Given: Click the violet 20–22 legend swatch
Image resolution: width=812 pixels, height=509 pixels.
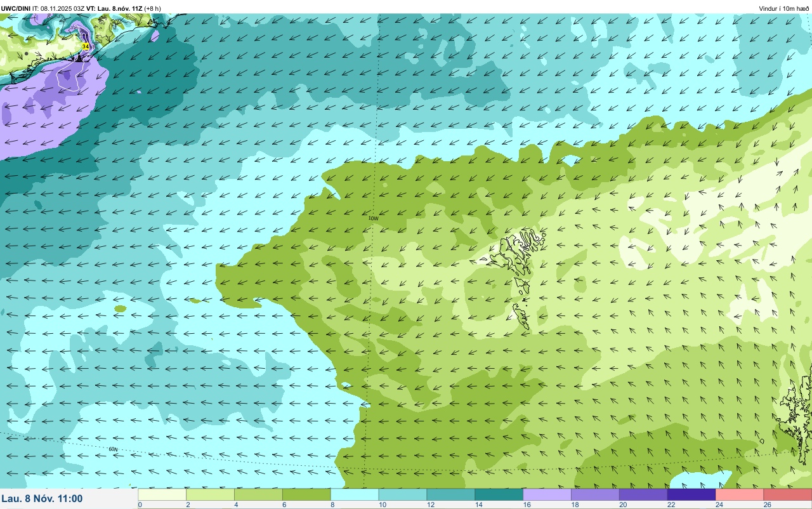Looking at the screenshot, I should click(644, 494).
